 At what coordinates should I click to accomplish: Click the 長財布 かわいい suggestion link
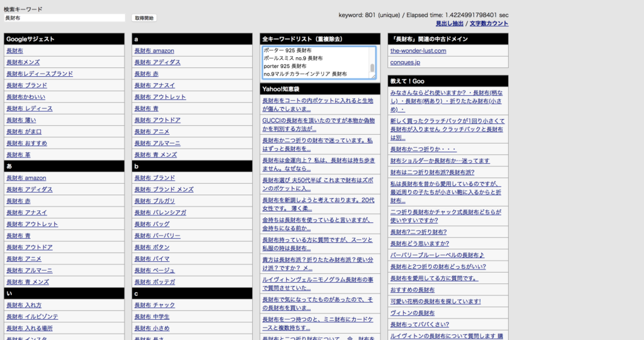tap(26, 97)
